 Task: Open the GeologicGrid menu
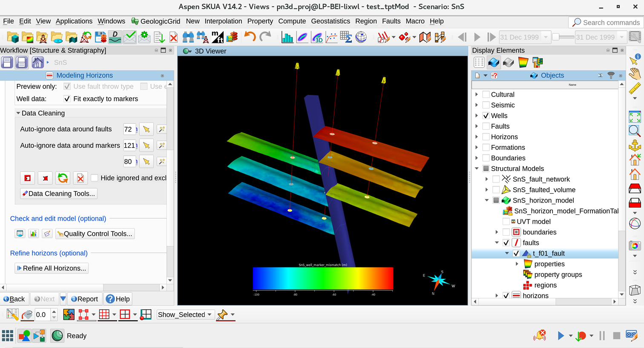point(156,21)
